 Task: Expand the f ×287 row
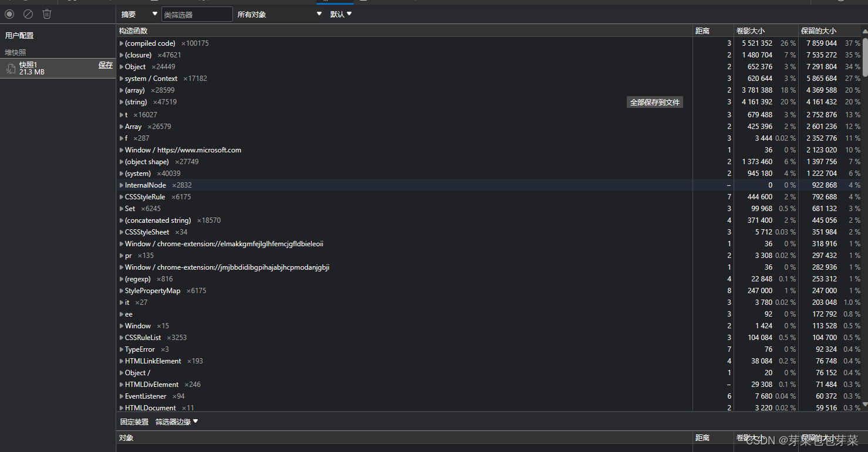coord(121,138)
